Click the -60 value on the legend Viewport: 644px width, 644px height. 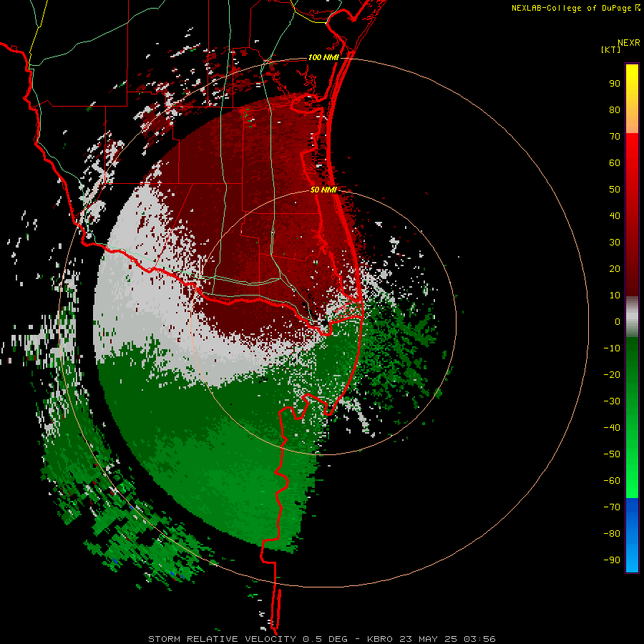click(x=612, y=481)
